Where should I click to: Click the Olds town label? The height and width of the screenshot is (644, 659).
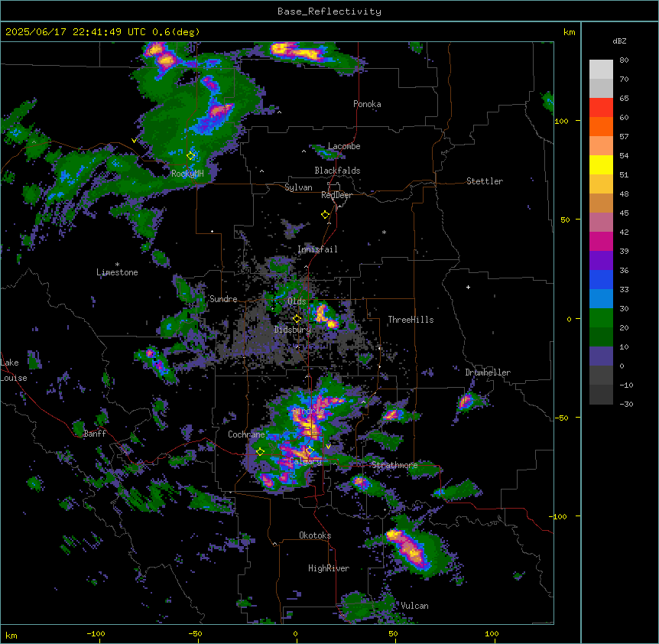coord(297,301)
